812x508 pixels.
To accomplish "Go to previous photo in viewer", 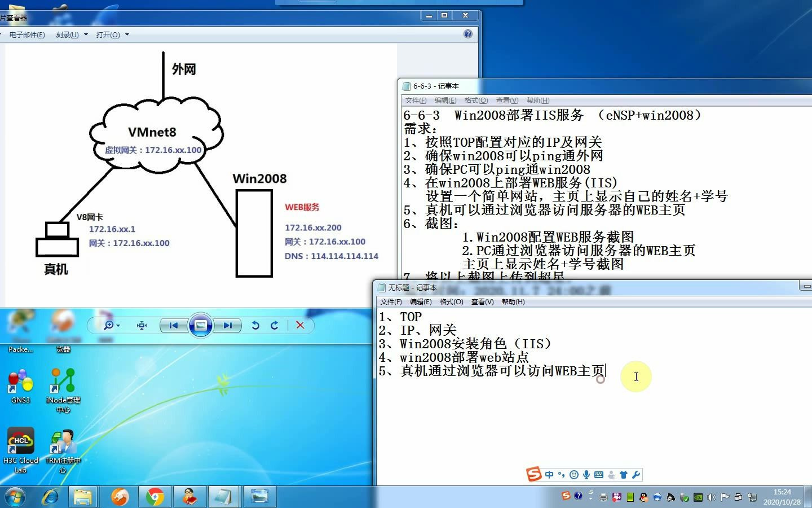I will (x=174, y=325).
